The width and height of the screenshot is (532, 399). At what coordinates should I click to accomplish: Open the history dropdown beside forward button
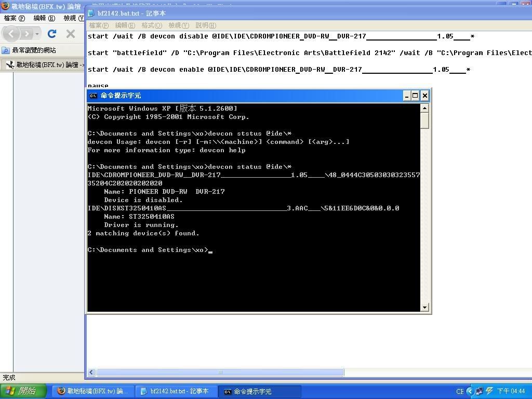coord(36,34)
